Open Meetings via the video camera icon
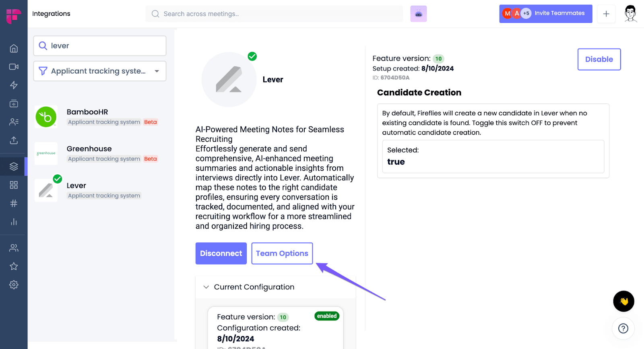Image resolution: width=644 pixels, height=349 pixels. click(x=14, y=67)
